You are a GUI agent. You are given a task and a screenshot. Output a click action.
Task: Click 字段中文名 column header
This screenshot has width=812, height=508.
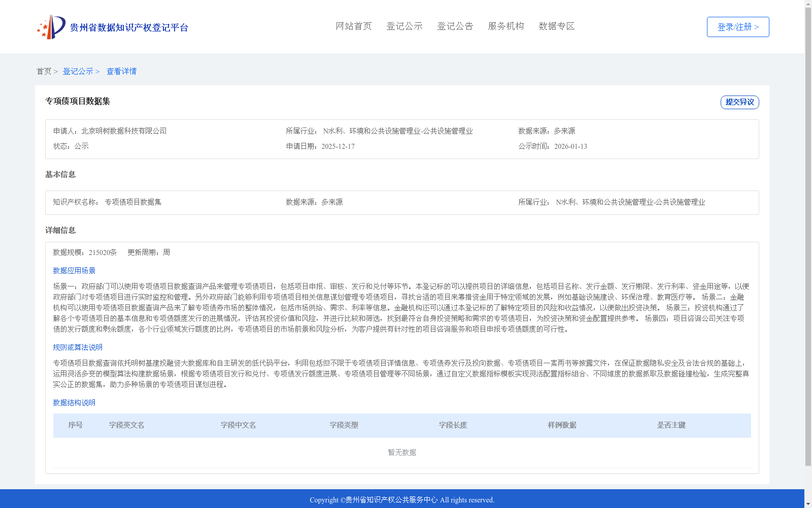point(239,425)
